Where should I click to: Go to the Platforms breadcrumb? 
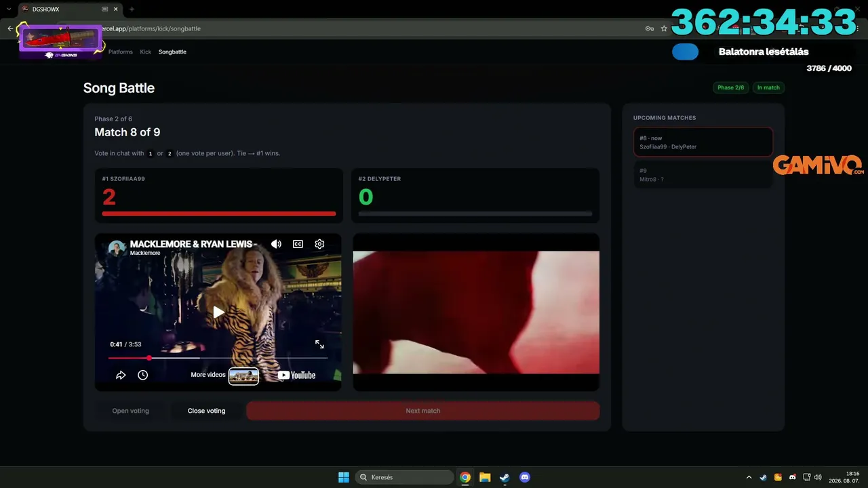point(121,52)
